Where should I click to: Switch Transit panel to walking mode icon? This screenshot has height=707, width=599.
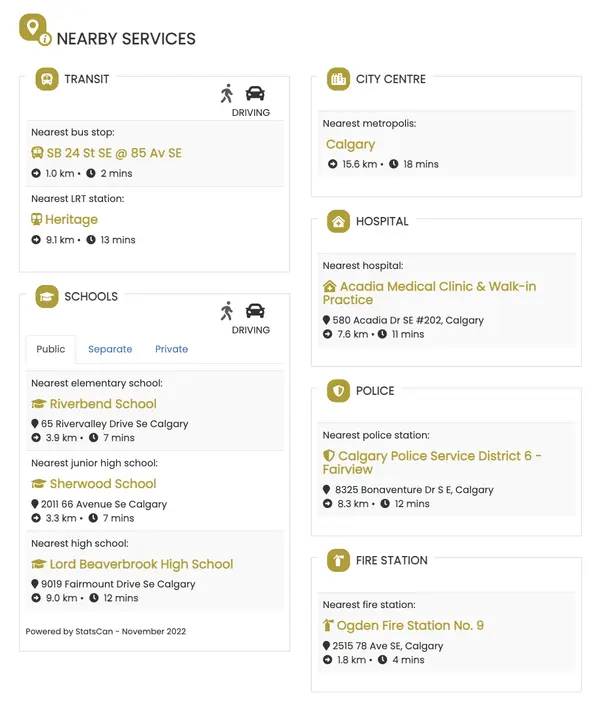[x=227, y=93]
